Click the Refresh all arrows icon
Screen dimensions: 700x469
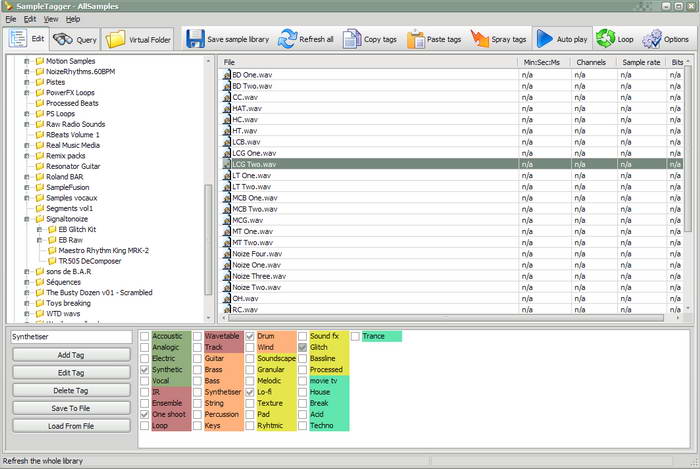287,39
